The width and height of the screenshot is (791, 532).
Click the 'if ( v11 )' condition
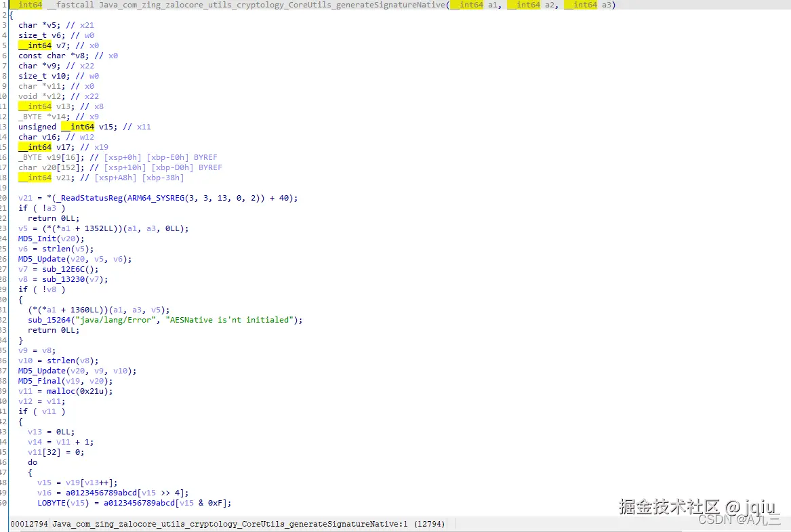(x=42, y=411)
